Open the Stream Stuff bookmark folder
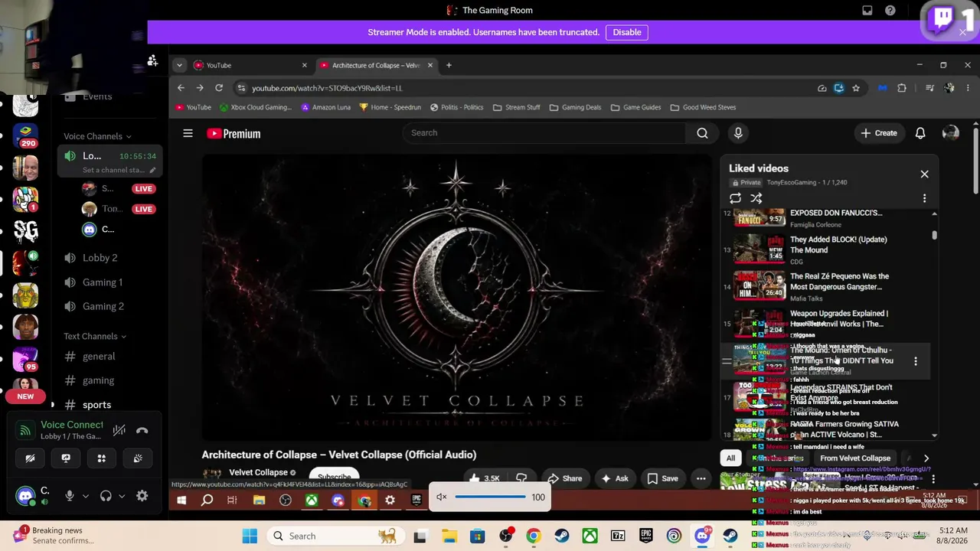 pos(517,107)
